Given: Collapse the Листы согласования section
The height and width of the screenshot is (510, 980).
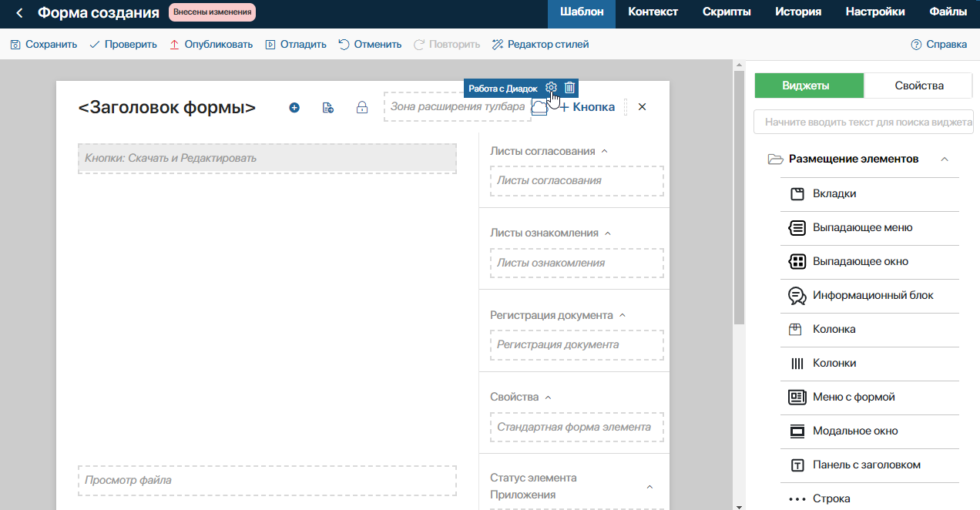Looking at the screenshot, I should click(604, 152).
